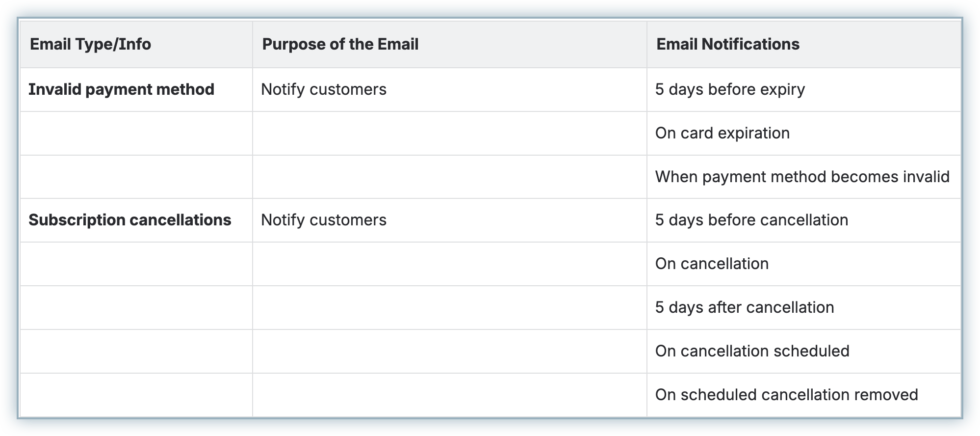Click the empty purpose cell beside "On card expiration"
The width and height of the screenshot is (980, 436).
click(449, 133)
